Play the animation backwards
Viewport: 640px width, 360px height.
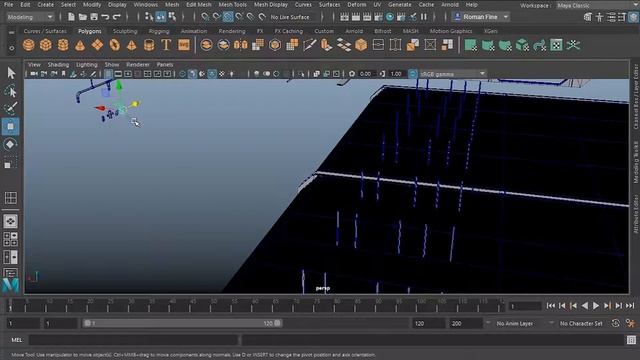[x=584, y=305]
